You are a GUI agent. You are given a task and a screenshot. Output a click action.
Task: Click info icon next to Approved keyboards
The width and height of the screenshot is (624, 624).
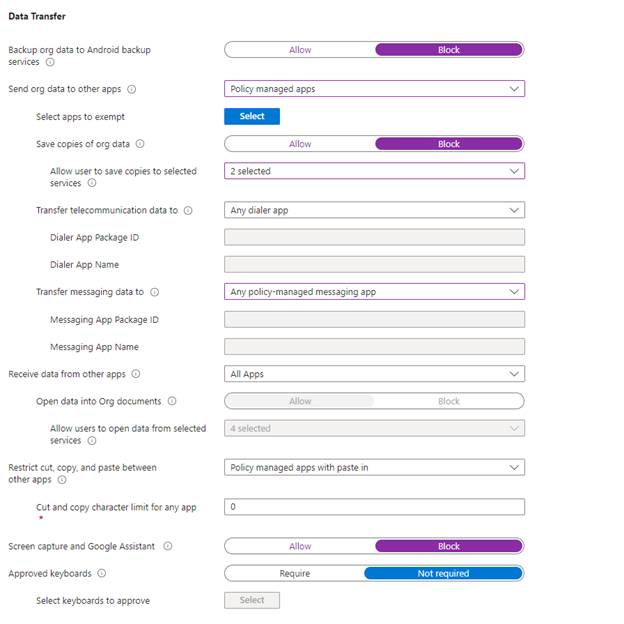tap(103, 574)
